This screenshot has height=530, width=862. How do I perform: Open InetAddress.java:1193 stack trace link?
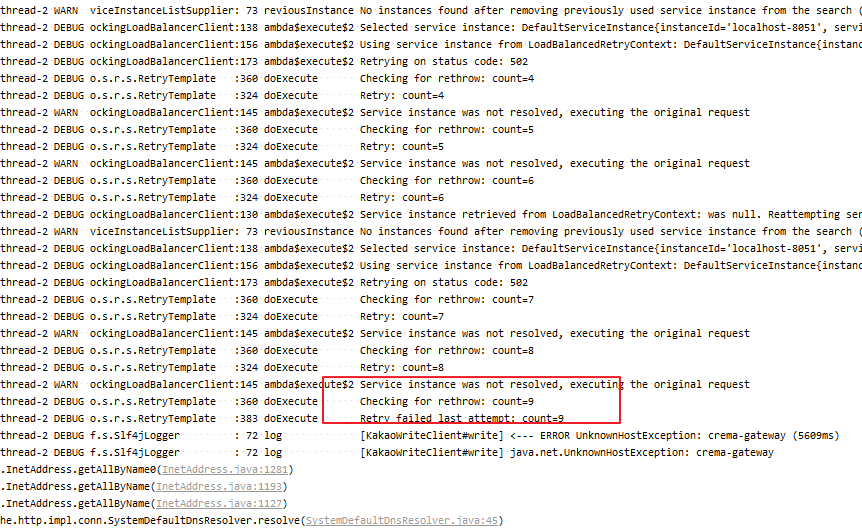219,487
